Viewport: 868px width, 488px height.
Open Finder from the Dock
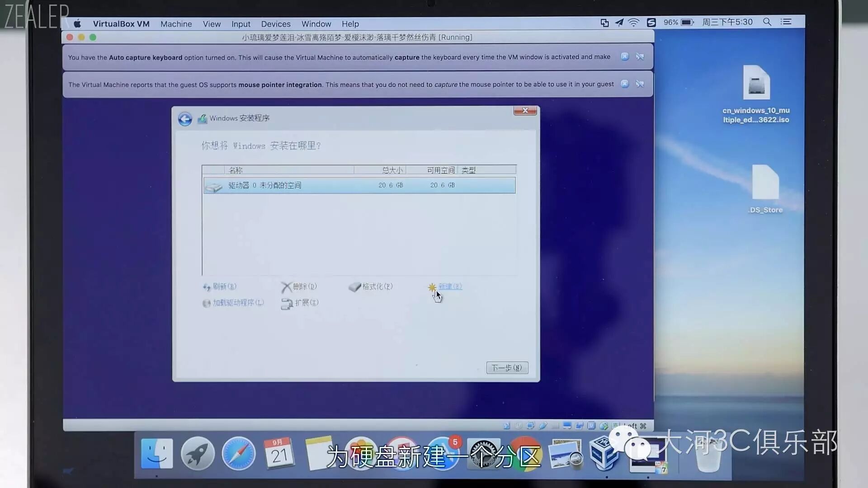pyautogui.click(x=157, y=454)
